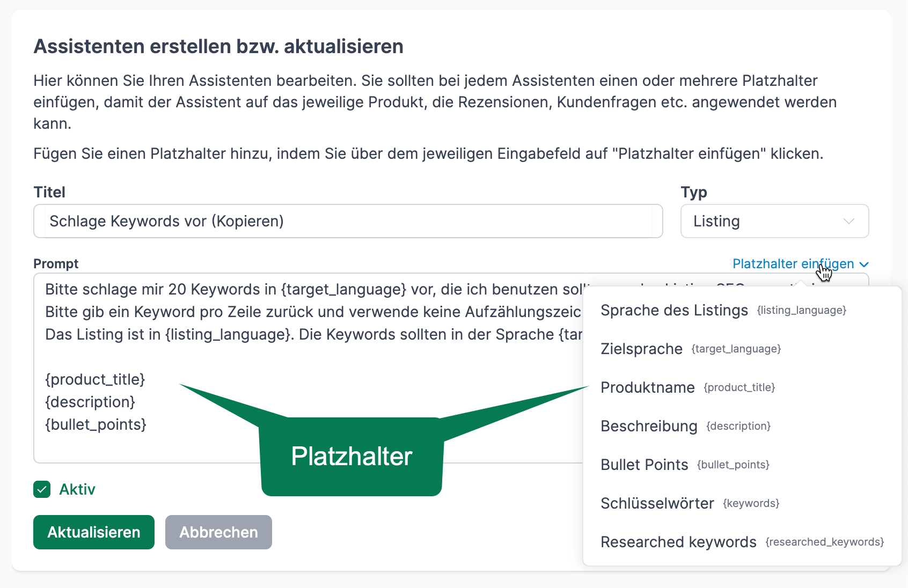Click the {bullet_points} line in the prompt
The width and height of the screenshot is (908, 588).
[x=96, y=424]
